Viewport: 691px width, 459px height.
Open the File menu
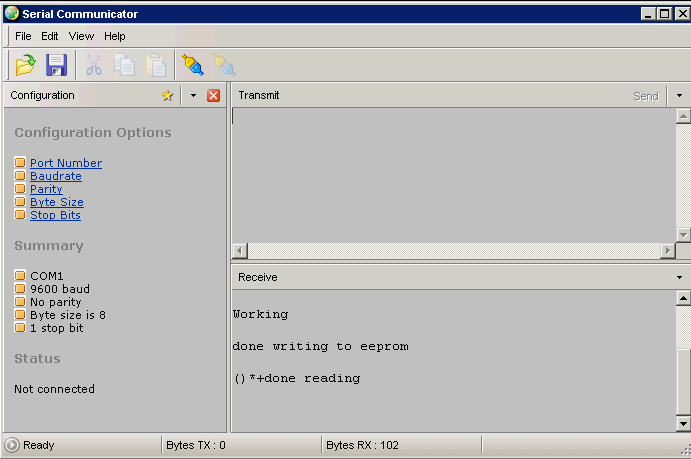point(23,36)
